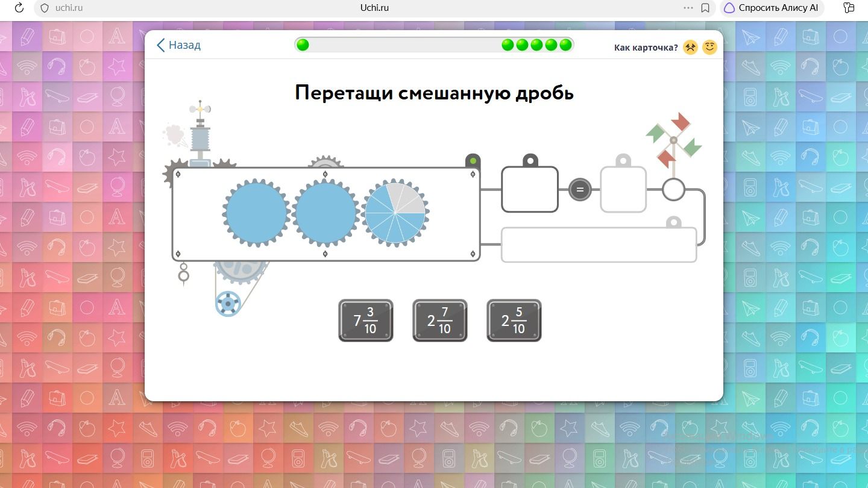
Task: Select the fraction tile 2 7/10
Action: (x=440, y=321)
